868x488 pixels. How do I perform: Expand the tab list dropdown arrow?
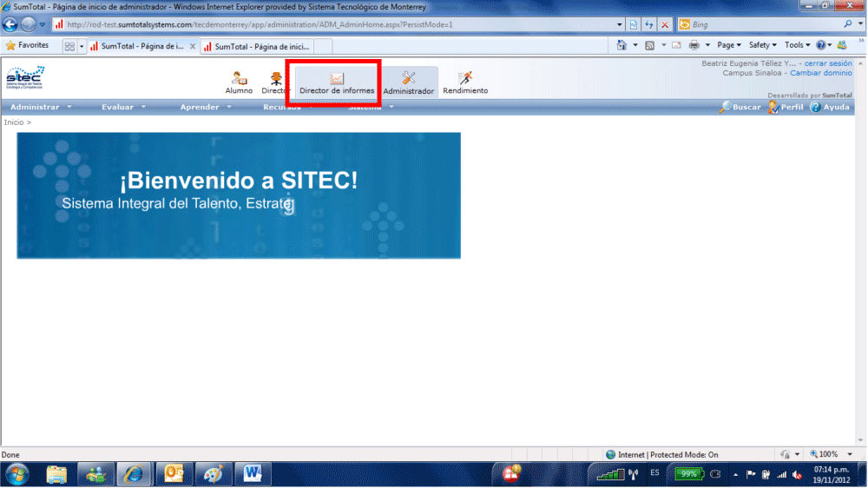[x=82, y=47]
